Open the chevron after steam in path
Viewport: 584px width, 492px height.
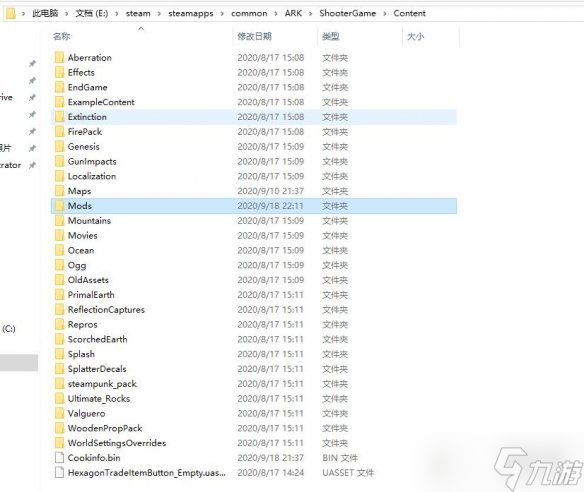tap(159, 14)
